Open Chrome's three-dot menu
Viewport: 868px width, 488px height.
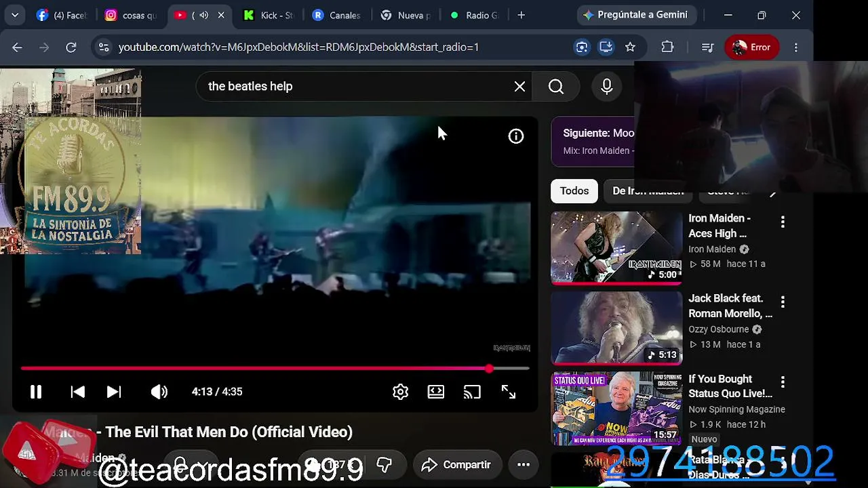click(796, 47)
